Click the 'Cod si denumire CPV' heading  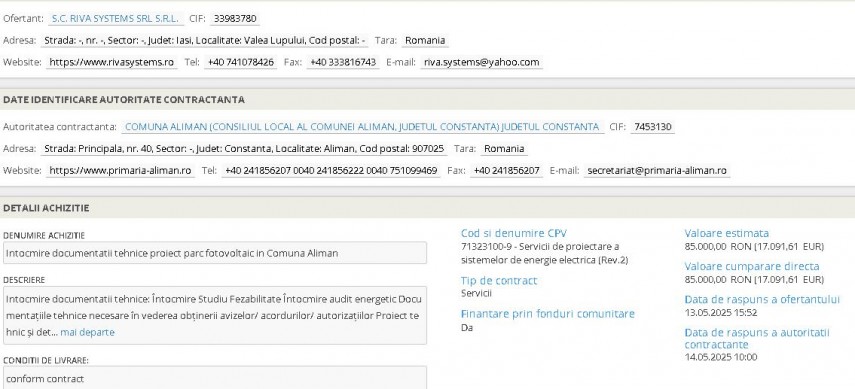click(x=514, y=234)
